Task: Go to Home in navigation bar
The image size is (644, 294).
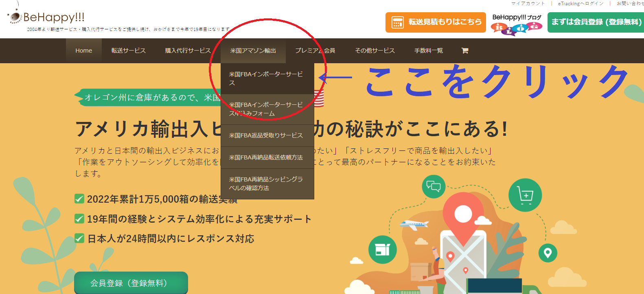Action: click(84, 51)
